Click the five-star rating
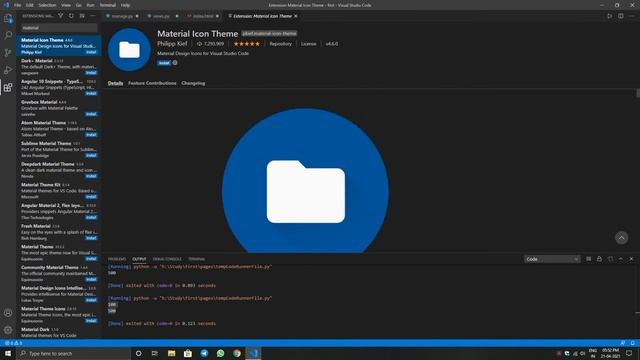The width and height of the screenshot is (640, 360). 247,44
